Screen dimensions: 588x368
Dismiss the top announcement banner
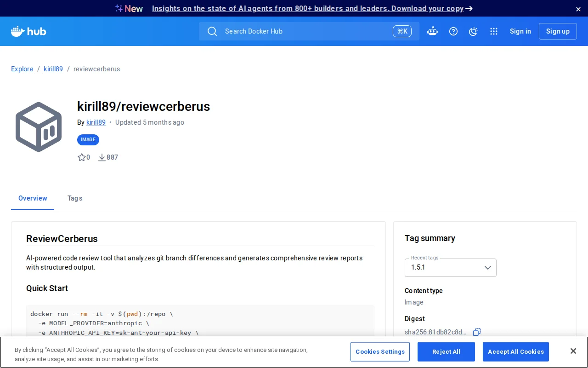point(578,9)
